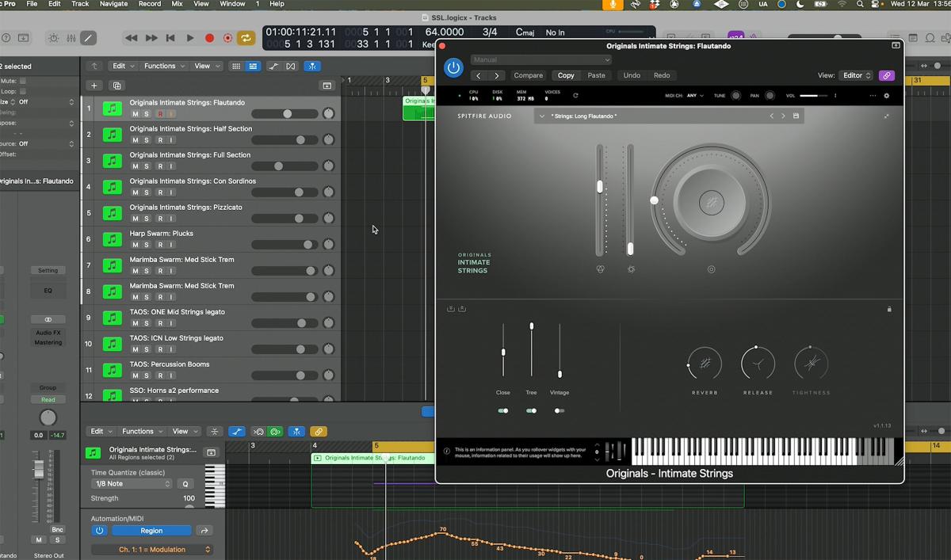
Task: Open the Manual preset dropdown in plugin header
Action: tap(540, 59)
